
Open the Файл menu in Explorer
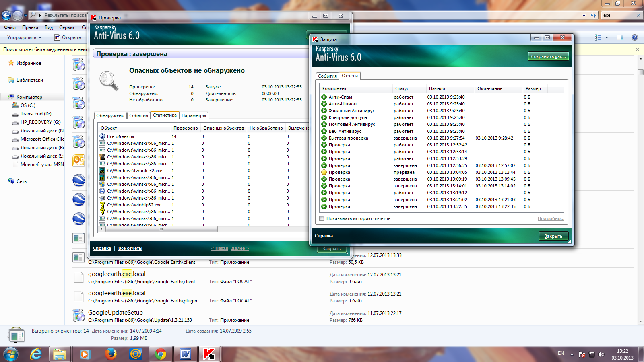(x=10, y=27)
